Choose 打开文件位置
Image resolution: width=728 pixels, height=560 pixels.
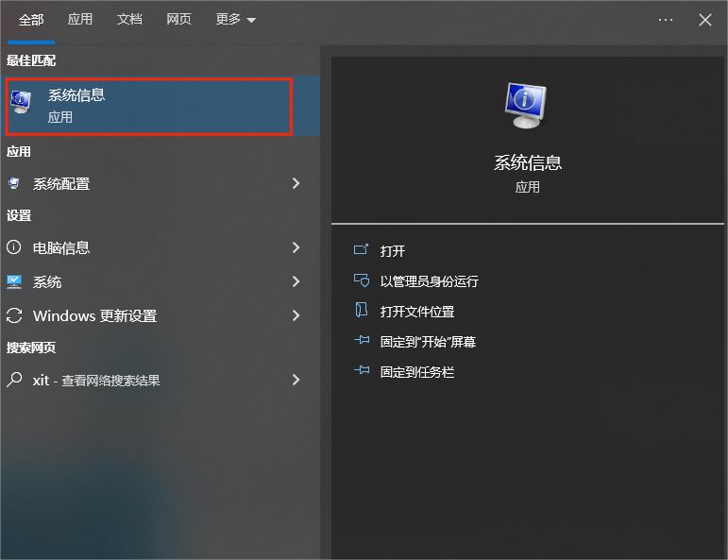coord(417,312)
